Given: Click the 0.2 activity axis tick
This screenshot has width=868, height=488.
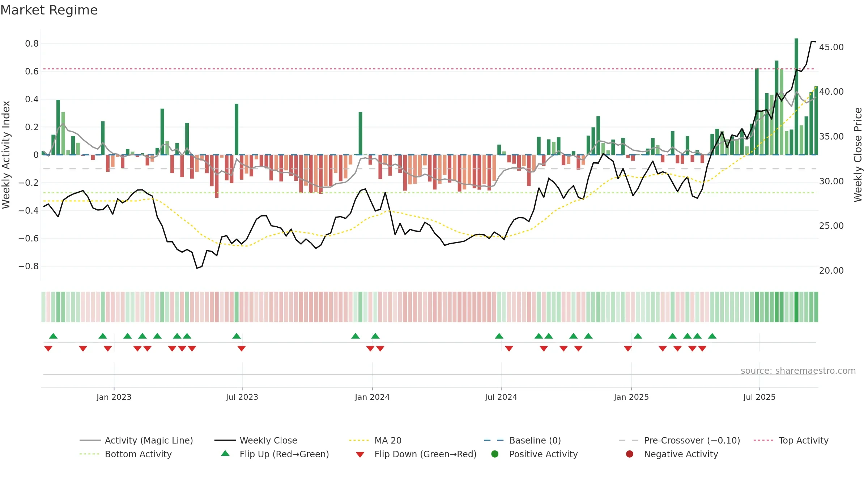Looking at the screenshot, I should tap(32, 127).
